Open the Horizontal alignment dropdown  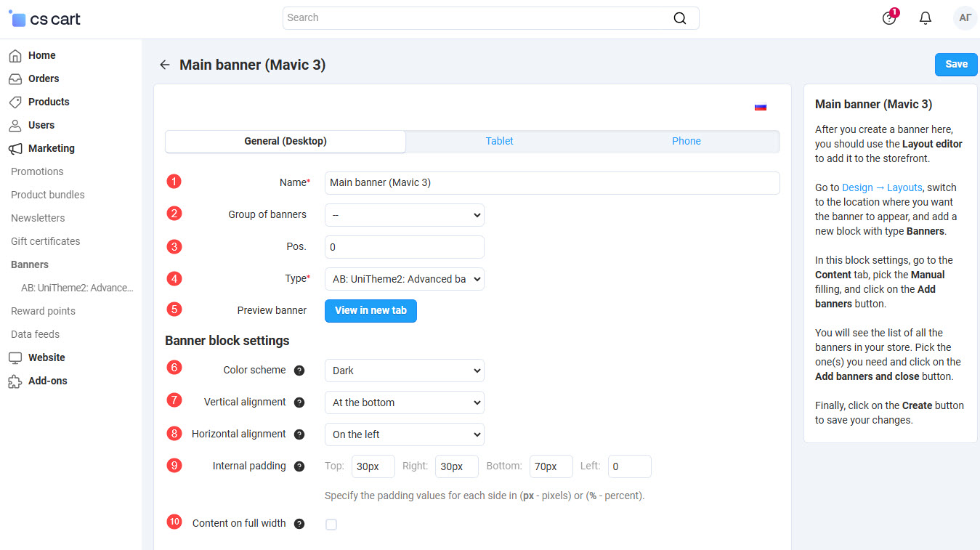point(405,434)
